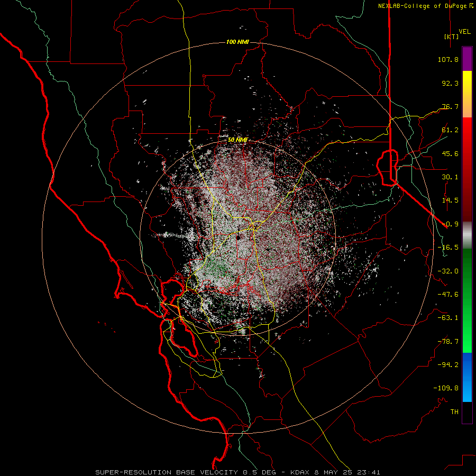476x476 pixels.
Task: Click the -63.1 velocity scale value
Action: tap(448, 318)
